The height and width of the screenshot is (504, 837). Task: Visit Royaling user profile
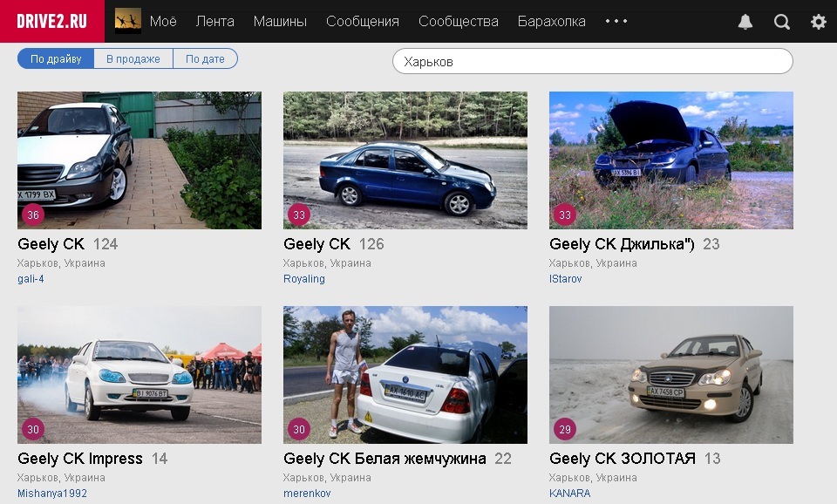(304, 279)
